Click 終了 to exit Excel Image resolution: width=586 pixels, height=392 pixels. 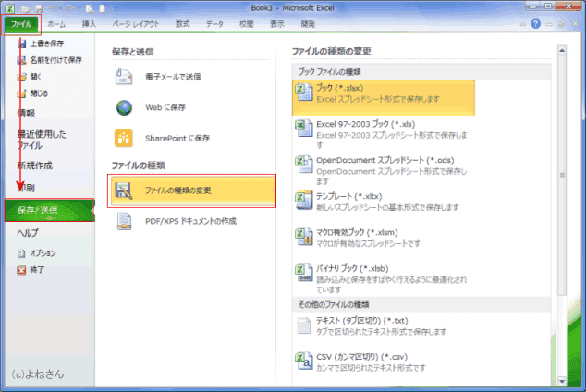tap(37, 270)
